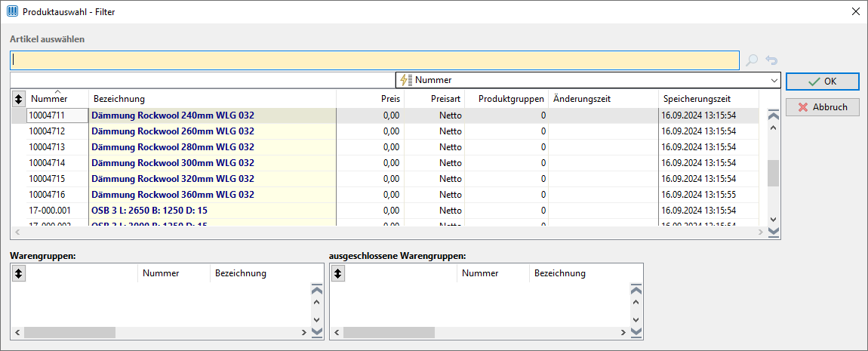Click double-down arrow in Warengruppen list
Image resolution: width=868 pixels, height=351 pixels.
[x=317, y=331]
